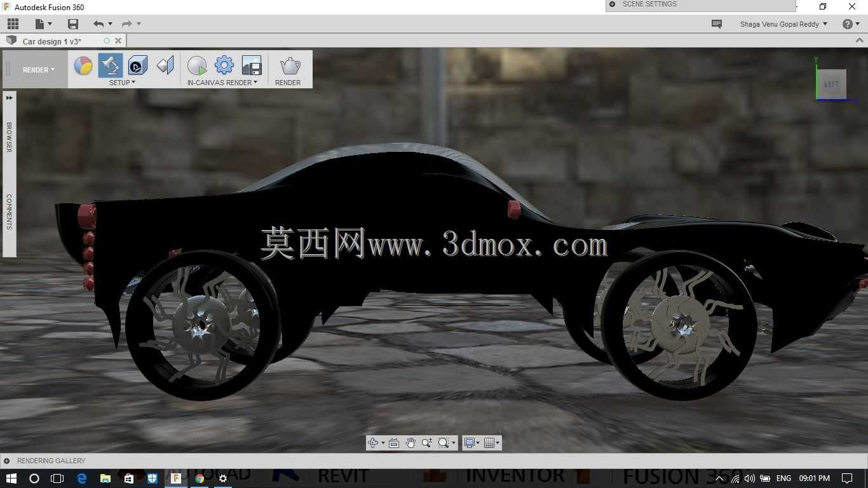Close the Car design 1 v3 tab
Image resolution: width=868 pixels, height=488 pixels.
point(118,41)
